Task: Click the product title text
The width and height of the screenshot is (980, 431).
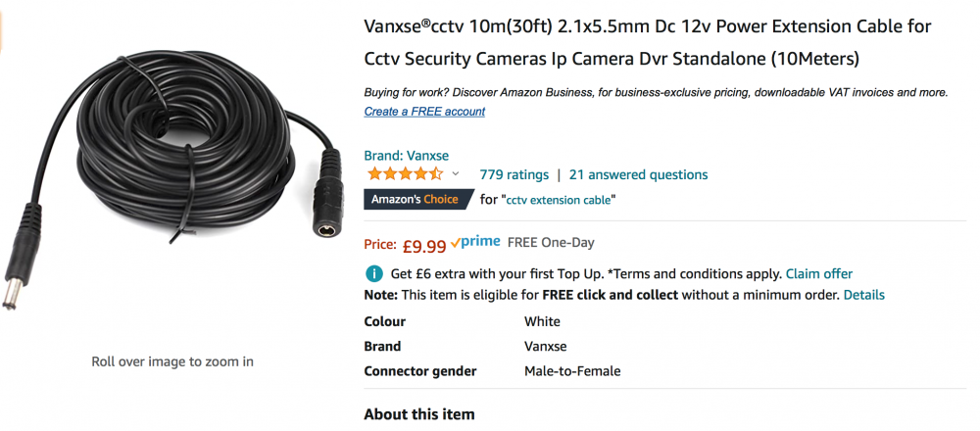Action: click(648, 43)
